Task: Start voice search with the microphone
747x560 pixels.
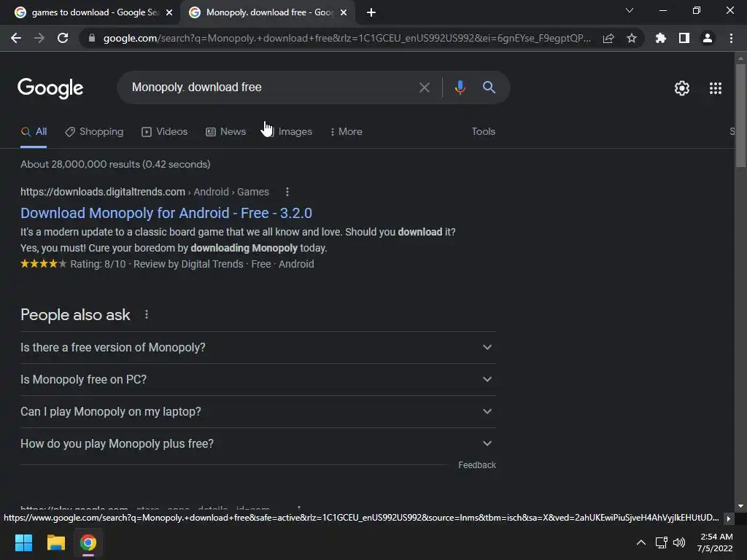Action: tap(460, 87)
